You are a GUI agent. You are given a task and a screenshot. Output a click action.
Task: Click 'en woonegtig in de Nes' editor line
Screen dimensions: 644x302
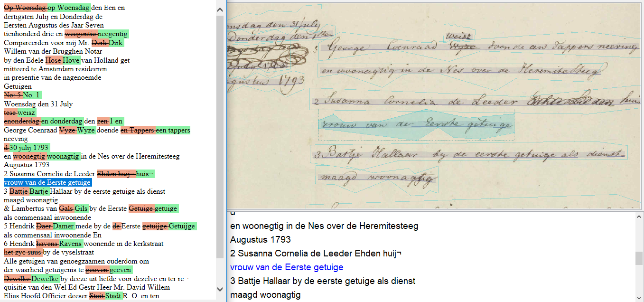[324, 226]
